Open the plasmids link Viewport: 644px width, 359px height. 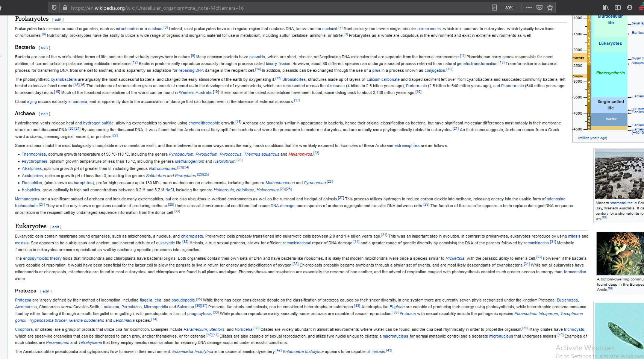pos(257,57)
